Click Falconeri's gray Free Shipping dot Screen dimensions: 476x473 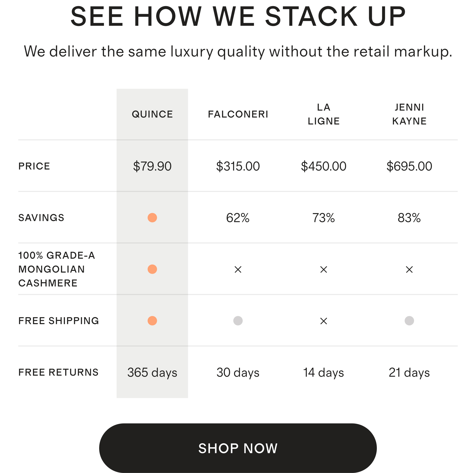tap(238, 321)
